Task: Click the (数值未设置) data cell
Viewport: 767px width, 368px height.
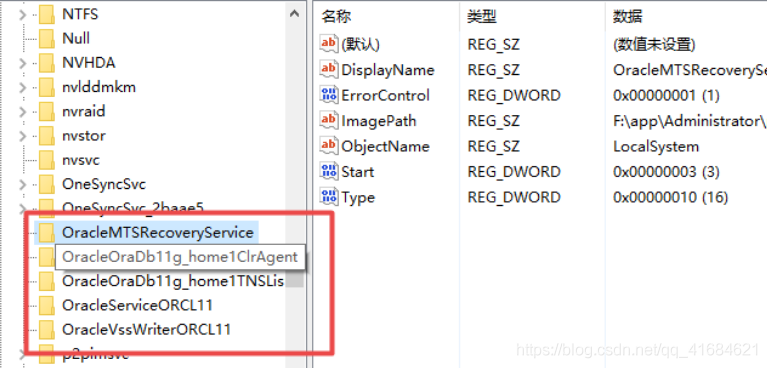Action: tap(654, 45)
